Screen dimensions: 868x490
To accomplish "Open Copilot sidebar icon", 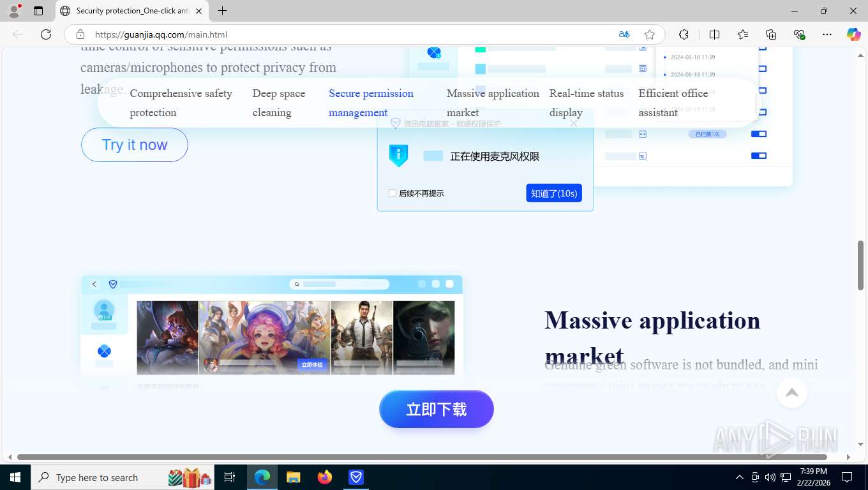I will click(x=854, y=34).
